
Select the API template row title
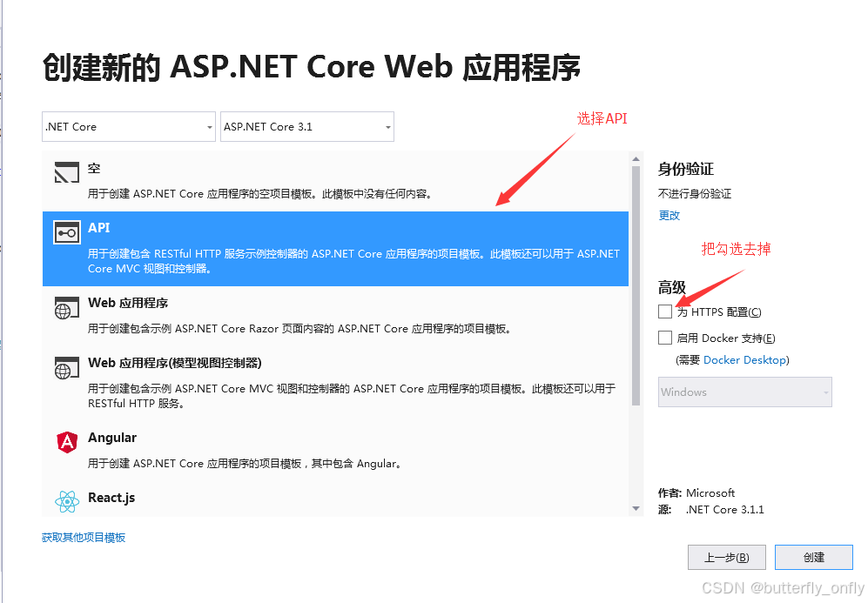(99, 227)
